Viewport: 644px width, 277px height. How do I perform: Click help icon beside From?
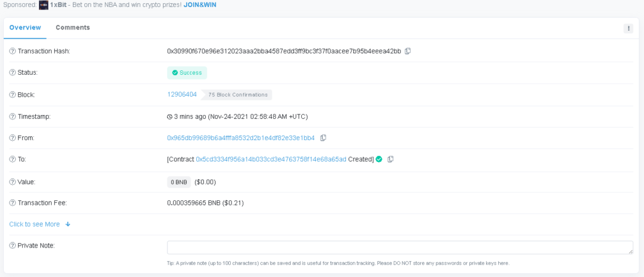point(13,138)
